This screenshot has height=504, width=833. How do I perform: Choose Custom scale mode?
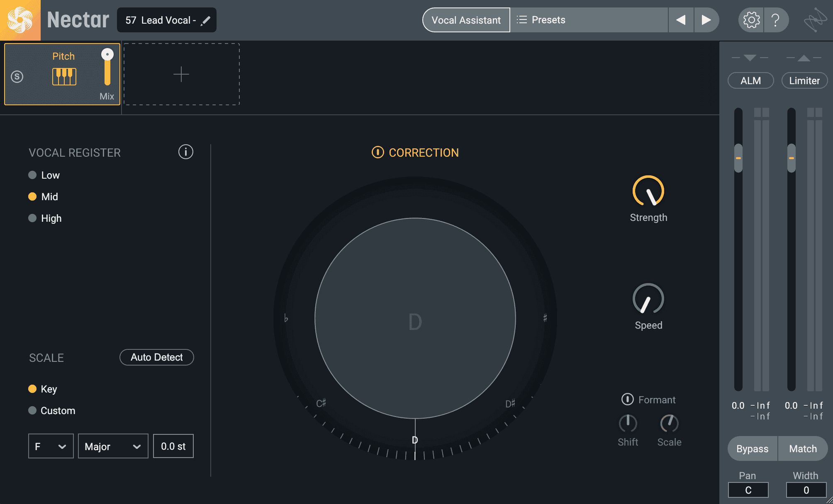point(52,411)
